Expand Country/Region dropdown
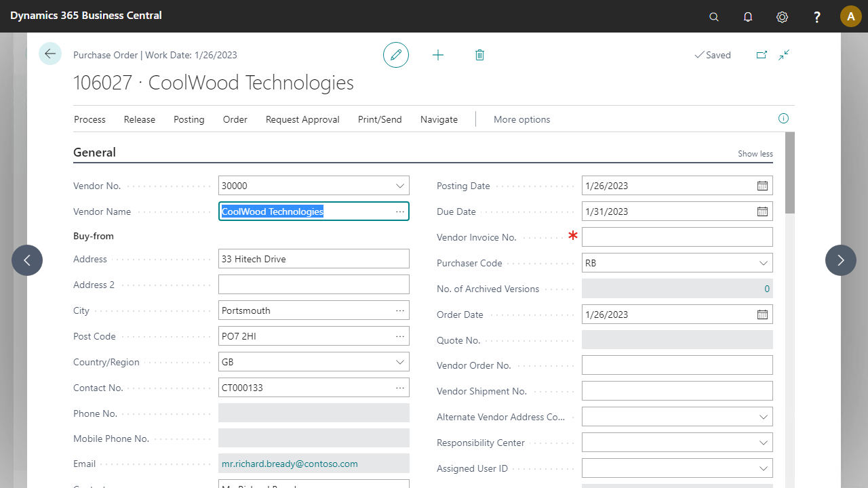Image resolution: width=868 pixels, height=488 pixels. [x=400, y=362]
